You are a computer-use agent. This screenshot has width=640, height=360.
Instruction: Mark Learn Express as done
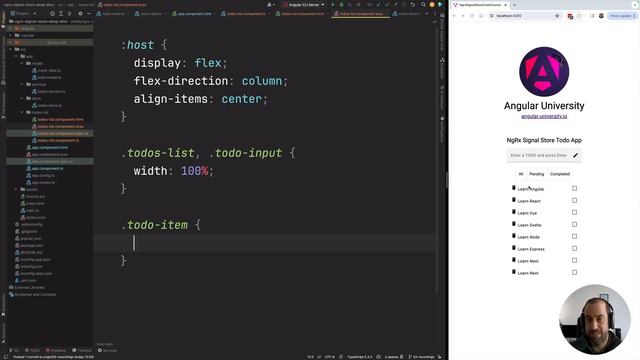(574, 248)
